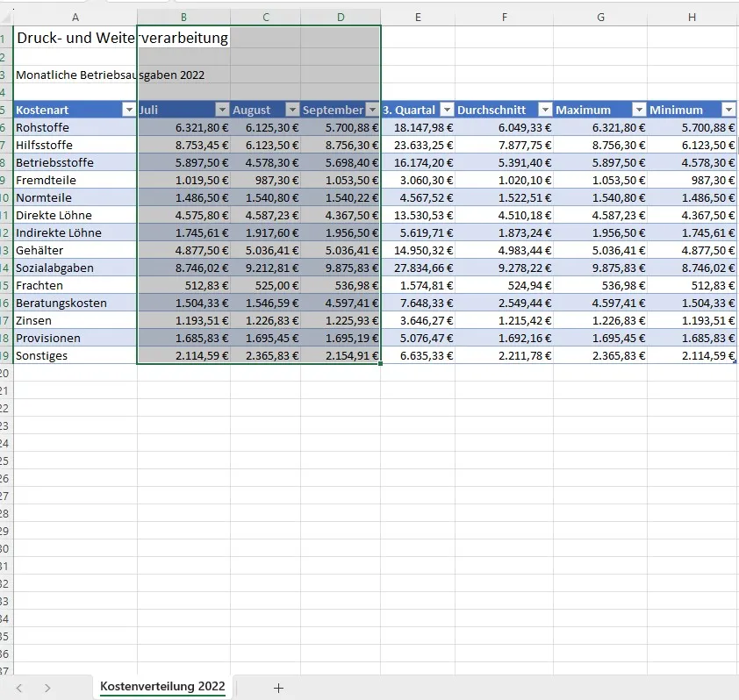Open the September filter dropdown
Viewport: 739px width, 700px height.
click(372, 110)
